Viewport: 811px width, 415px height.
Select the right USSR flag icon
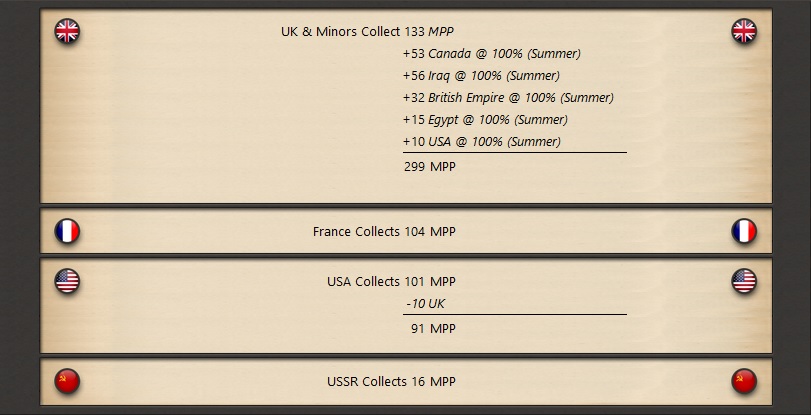(744, 381)
